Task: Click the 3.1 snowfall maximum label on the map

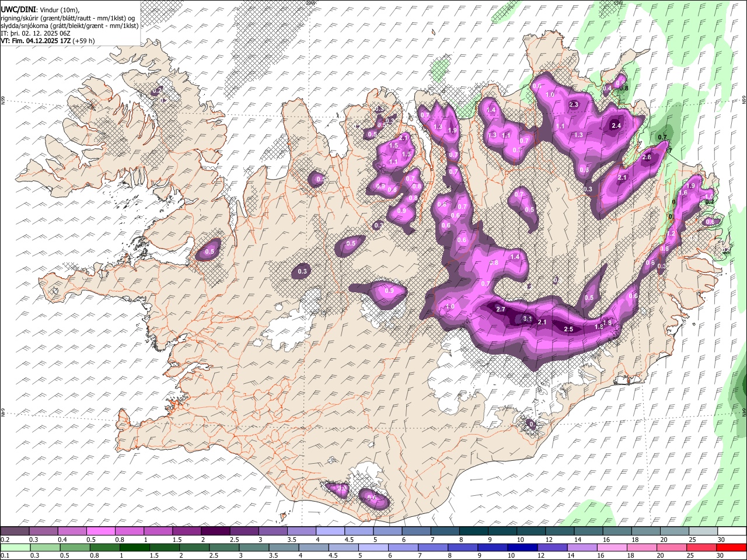Action: 527,318
